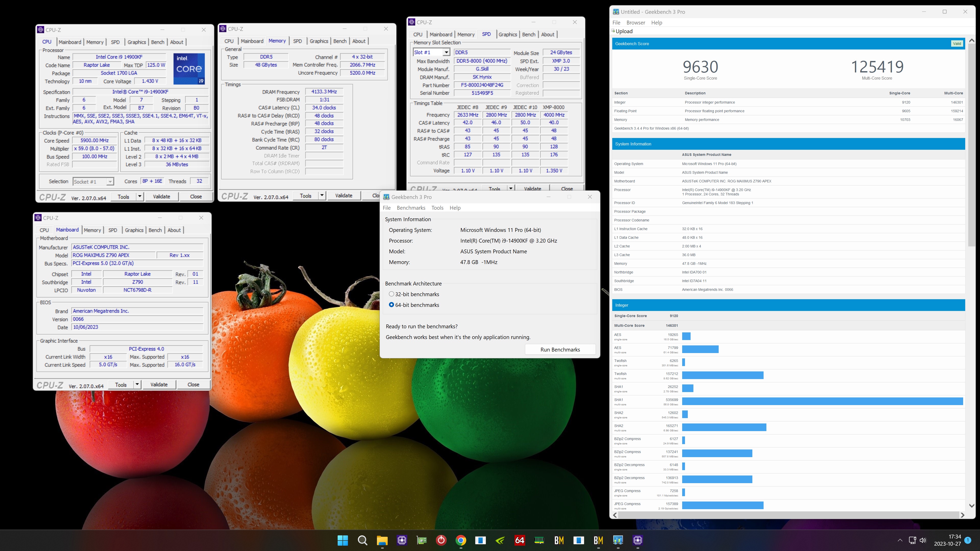Click the volume speaker tray icon
Image resolution: width=980 pixels, height=551 pixels.
point(923,540)
